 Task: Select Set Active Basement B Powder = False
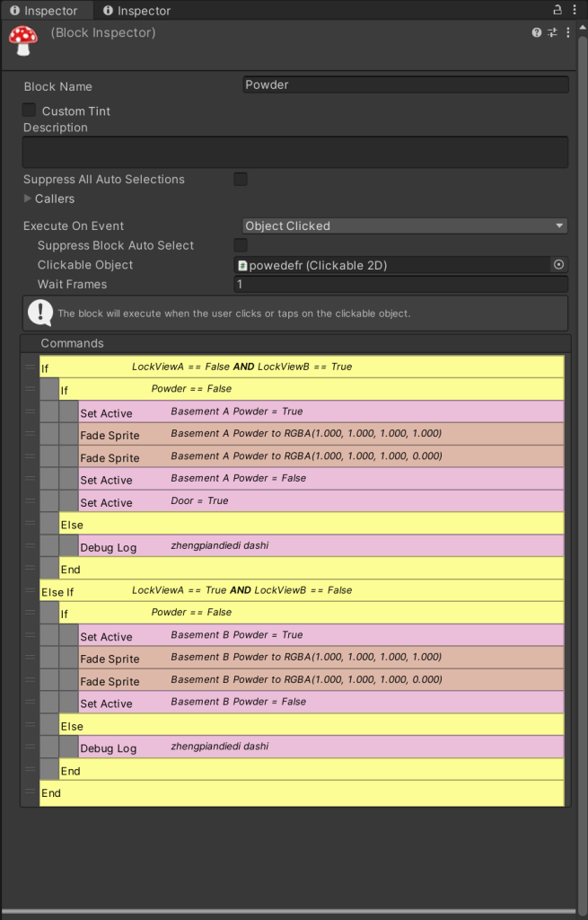321,702
